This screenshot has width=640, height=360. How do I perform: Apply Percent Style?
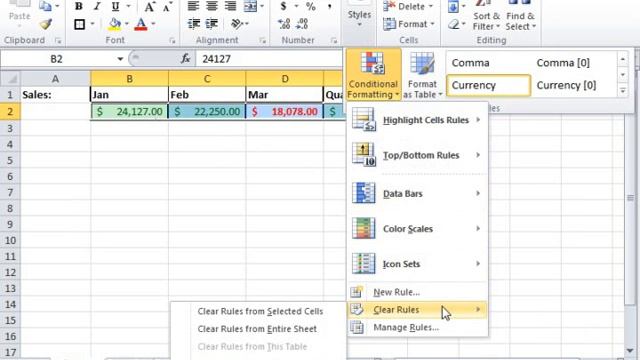point(311,6)
